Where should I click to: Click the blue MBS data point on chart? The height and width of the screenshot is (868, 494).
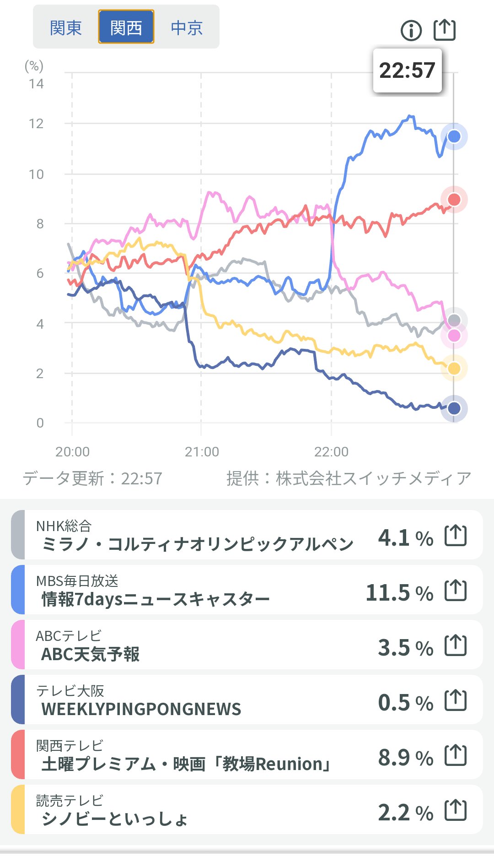454,136
